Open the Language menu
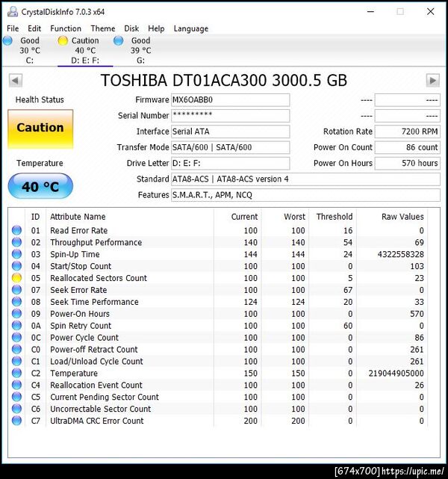Screen dimensions: 448x479 pyautogui.click(x=191, y=28)
